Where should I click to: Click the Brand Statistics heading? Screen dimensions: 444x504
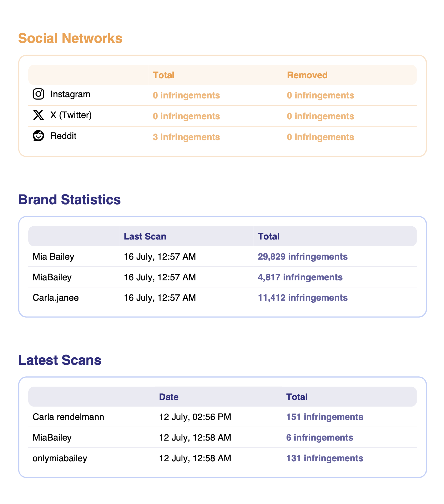point(70,200)
